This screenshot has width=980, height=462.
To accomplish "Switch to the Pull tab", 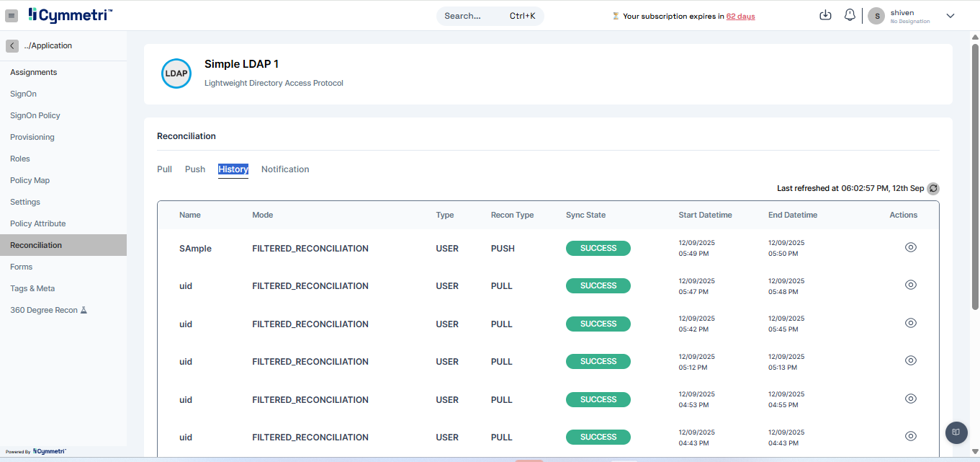I will pos(164,169).
